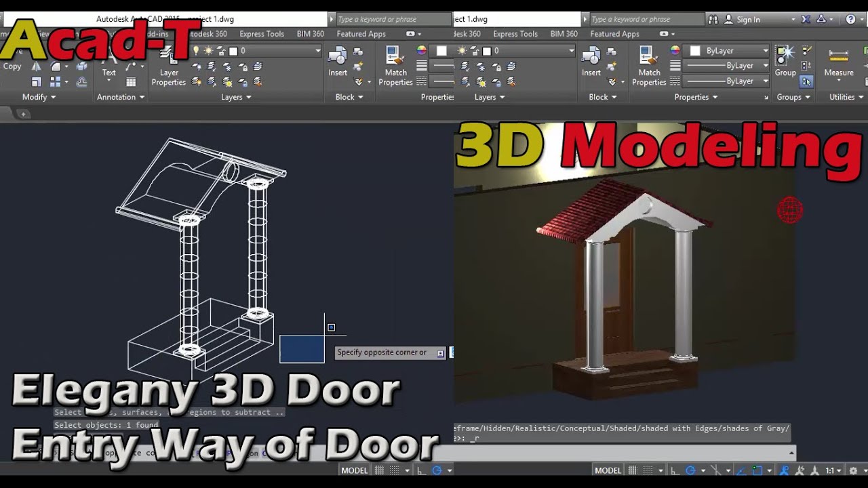Click Create Block icon in rendered window

click(x=612, y=52)
